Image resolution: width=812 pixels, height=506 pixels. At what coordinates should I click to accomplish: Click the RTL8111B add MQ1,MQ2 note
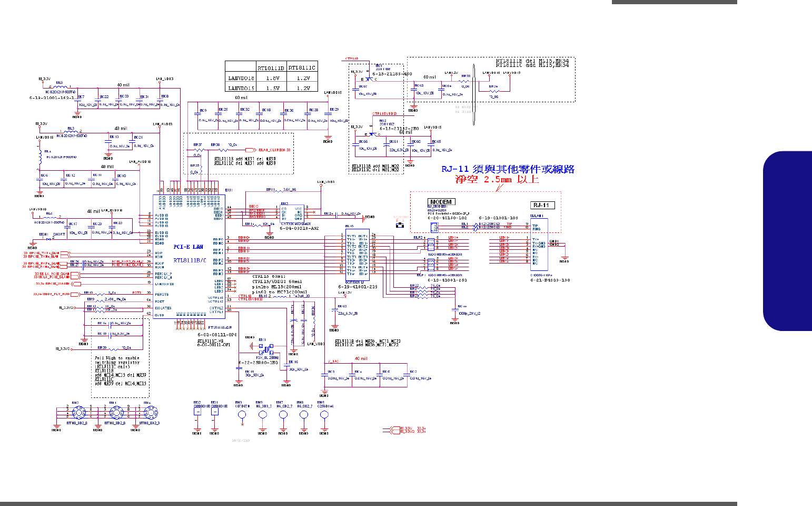click(x=375, y=168)
